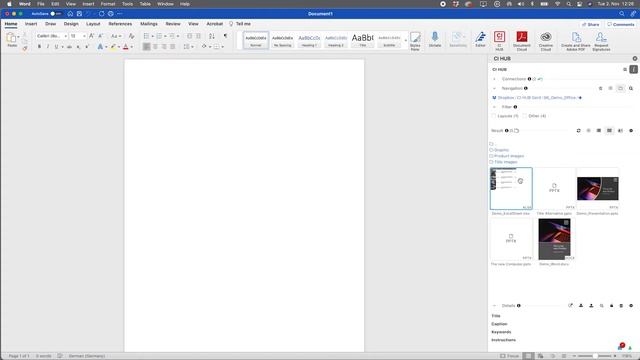Open the CI HUB info button

tap(633, 69)
